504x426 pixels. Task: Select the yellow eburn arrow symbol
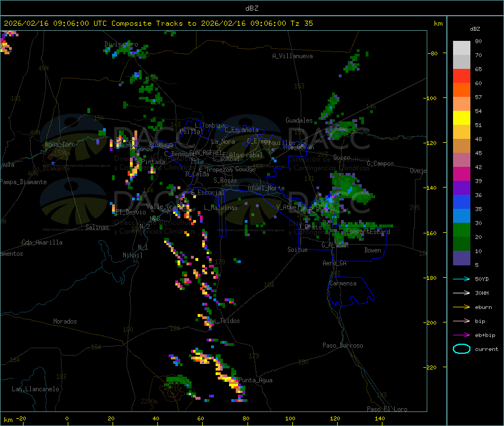(x=461, y=307)
